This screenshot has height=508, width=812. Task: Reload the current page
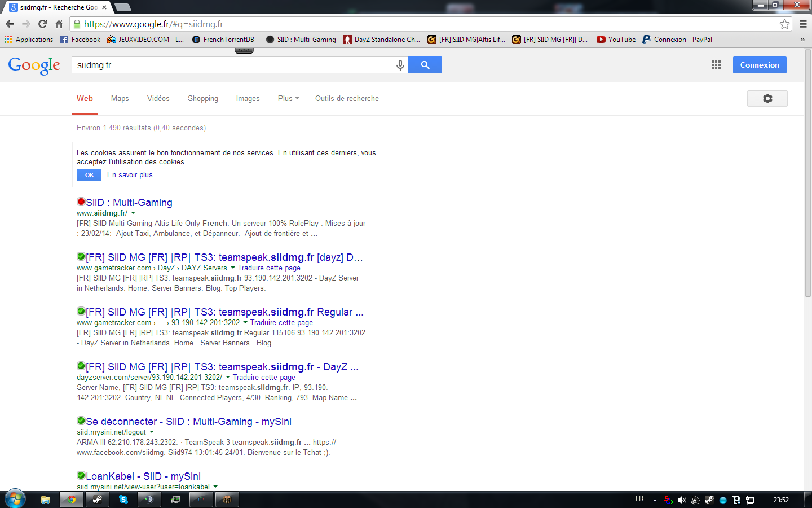(42, 24)
